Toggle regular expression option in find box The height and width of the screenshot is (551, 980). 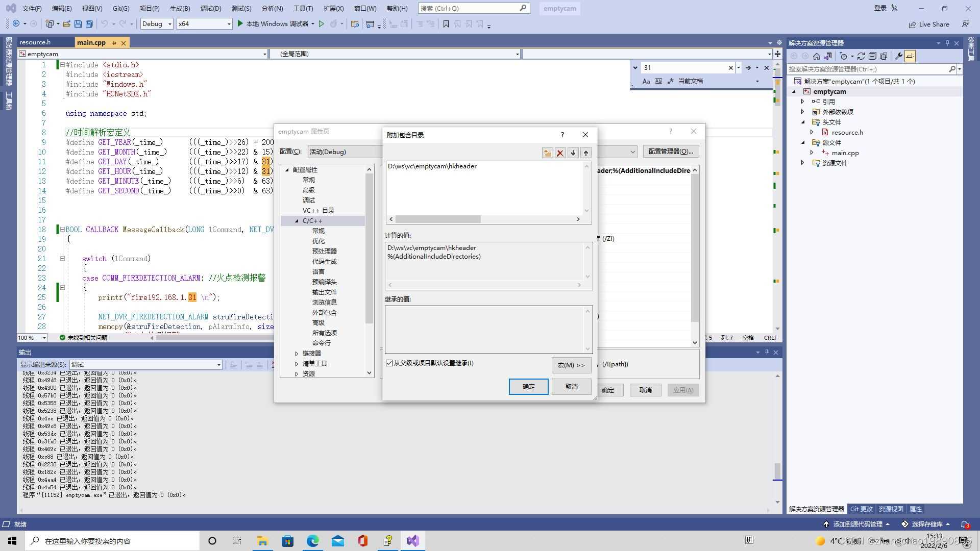pyautogui.click(x=671, y=81)
